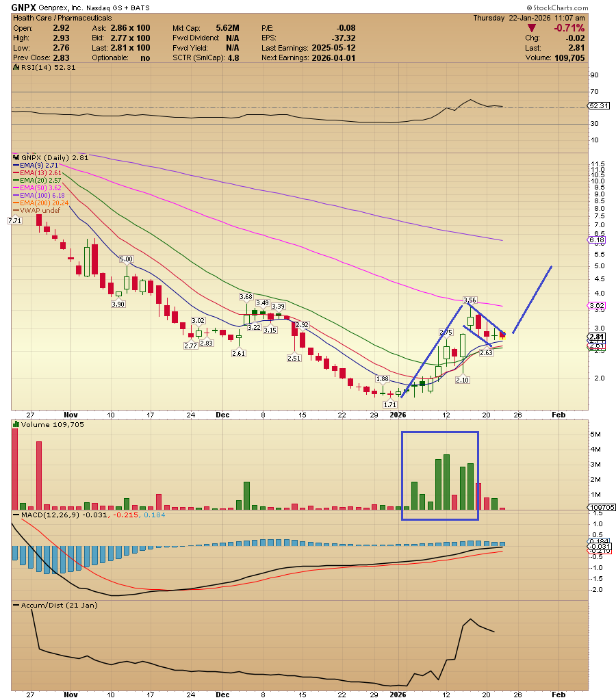The image size is (616, 700).
Task: Click the 3.02 price label
Action: [198, 320]
